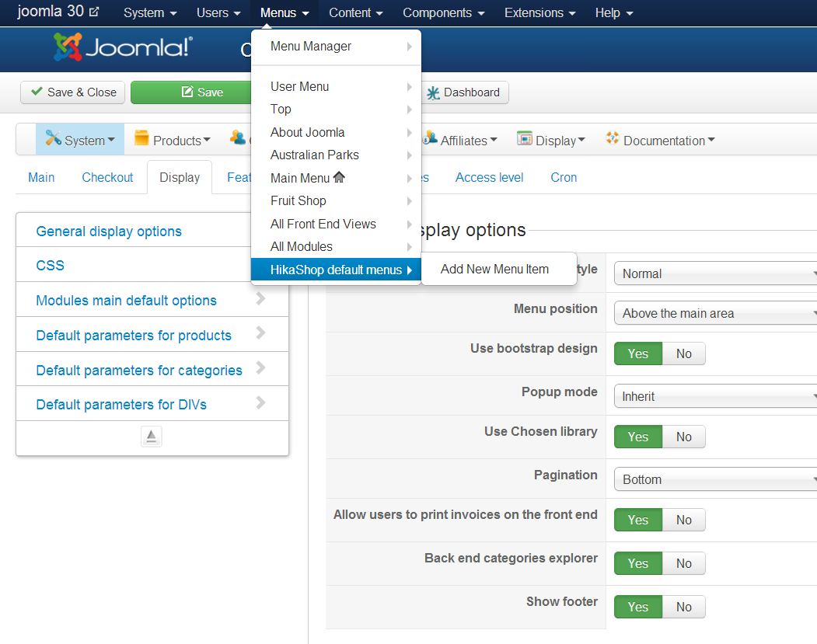Open the Components top menu

[443, 12]
